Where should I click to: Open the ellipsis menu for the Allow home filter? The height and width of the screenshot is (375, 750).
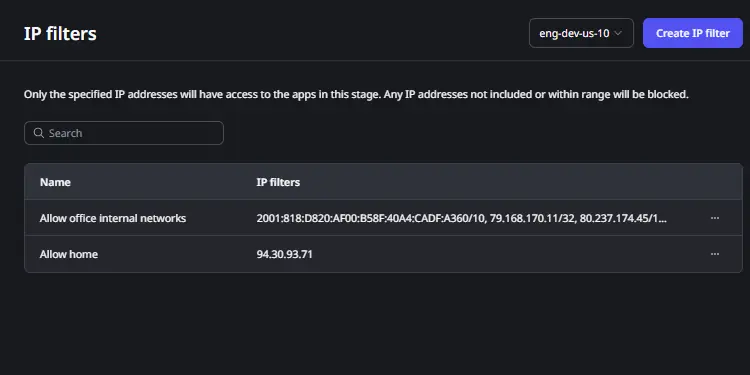pyautogui.click(x=715, y=254)
